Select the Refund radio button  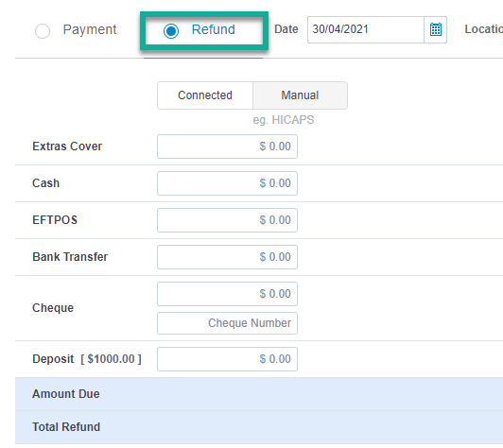[170, 31]
